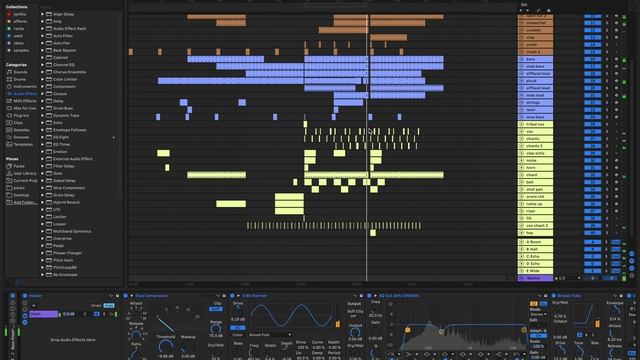640x360 pixels.
Task: Expand the Beat Repeat device folder
Action: point(42,50)
